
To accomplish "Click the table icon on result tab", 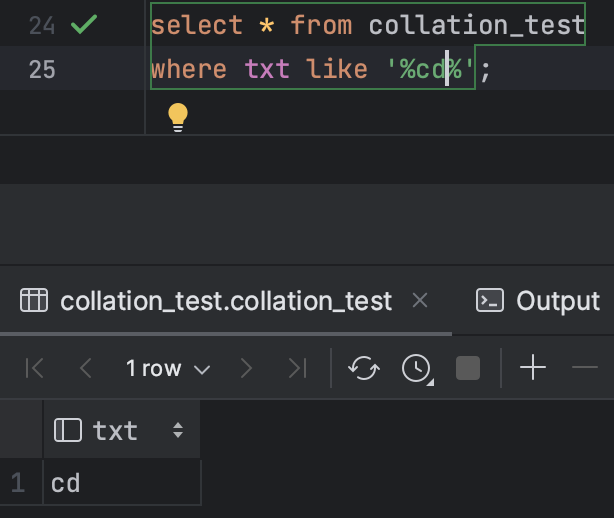I will point(34,300).
